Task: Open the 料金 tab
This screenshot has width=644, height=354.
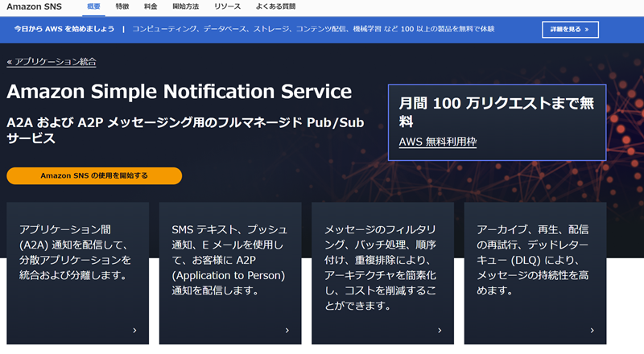Action: (x=151, y=6)
